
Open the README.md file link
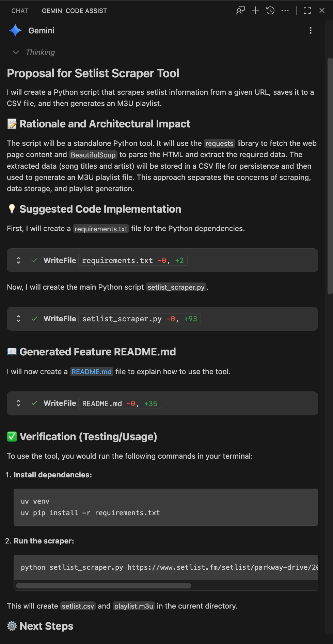click(91, 372)
